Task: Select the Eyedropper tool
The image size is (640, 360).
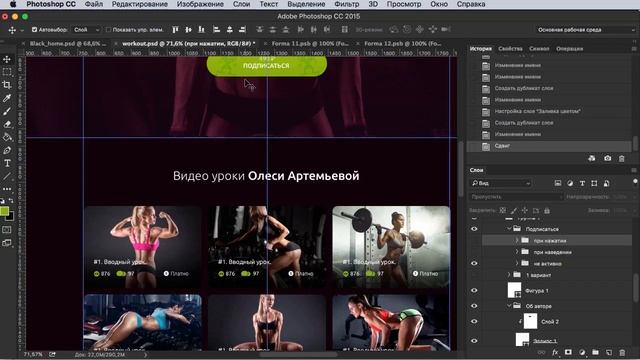Action: [x=7, y=98]
